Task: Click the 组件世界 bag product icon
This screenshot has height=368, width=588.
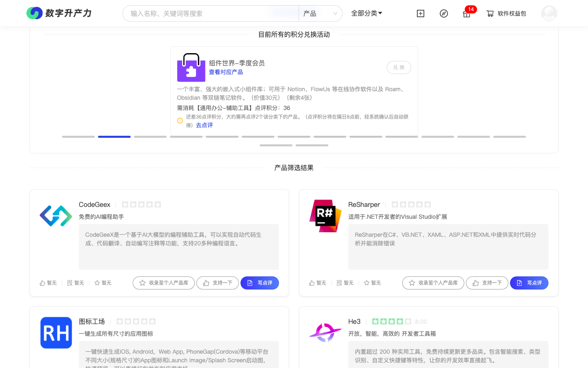Action: (191, 67)
